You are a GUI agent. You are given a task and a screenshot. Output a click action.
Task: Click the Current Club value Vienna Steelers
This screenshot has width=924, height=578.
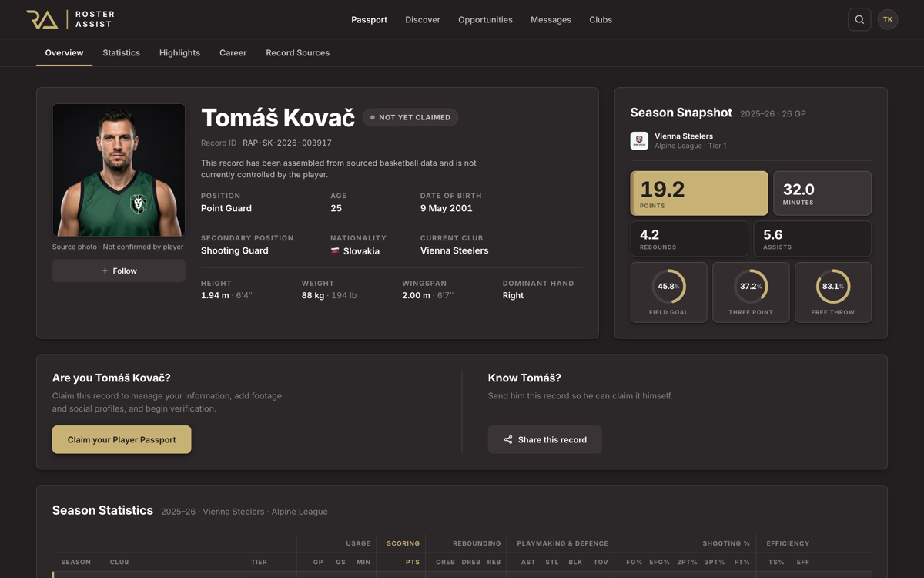[x=454, y=250]
